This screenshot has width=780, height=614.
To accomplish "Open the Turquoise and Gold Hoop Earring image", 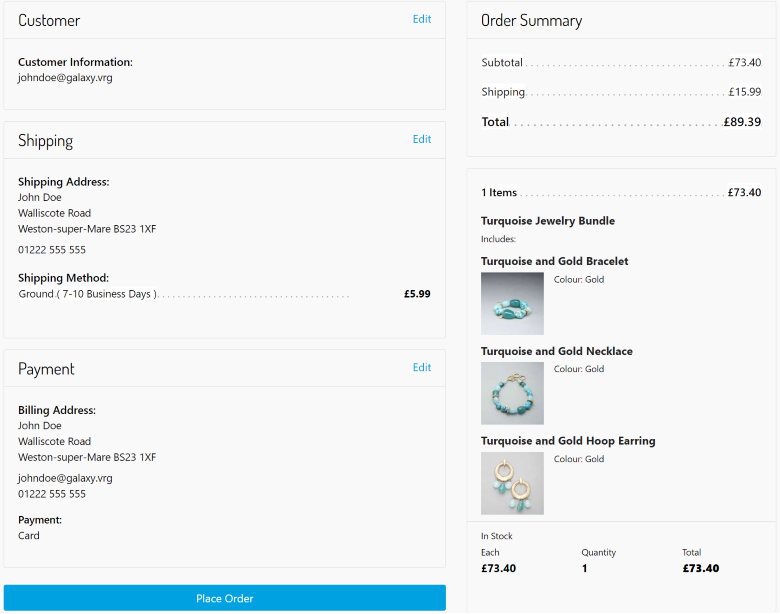I will click(x=512, y=483).
